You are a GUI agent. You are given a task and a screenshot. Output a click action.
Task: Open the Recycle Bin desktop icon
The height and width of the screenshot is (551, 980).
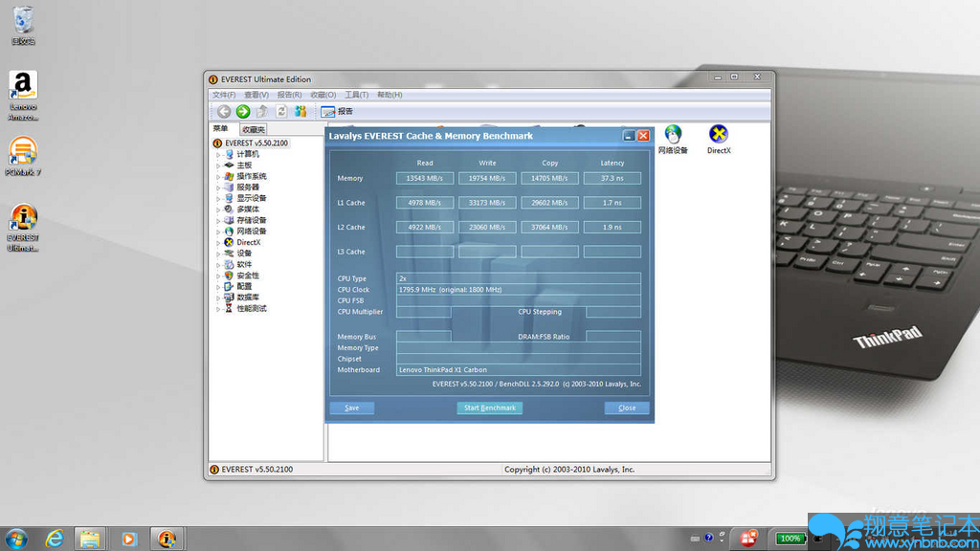click(x=23, y=26)
